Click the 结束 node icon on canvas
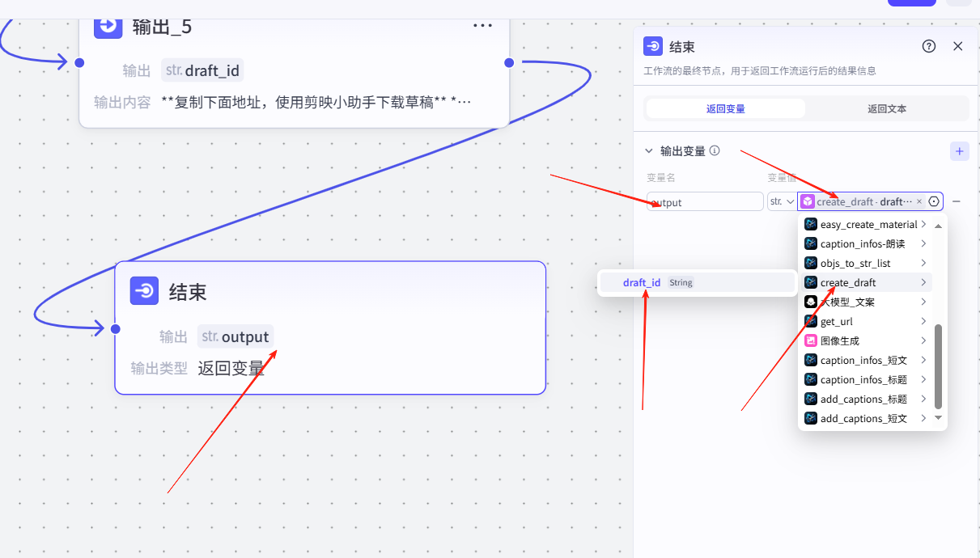This screenshot has height=558, width=980. (144, 291)
